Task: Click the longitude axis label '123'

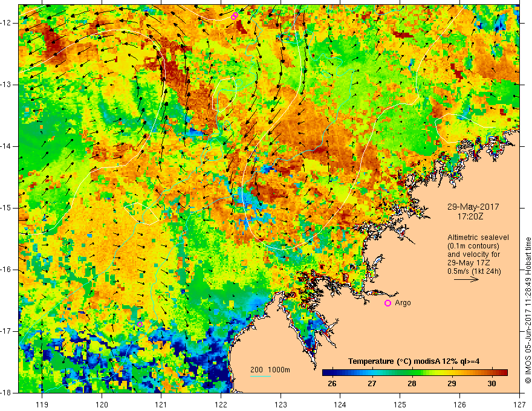Action: click(x=281, y=404)
